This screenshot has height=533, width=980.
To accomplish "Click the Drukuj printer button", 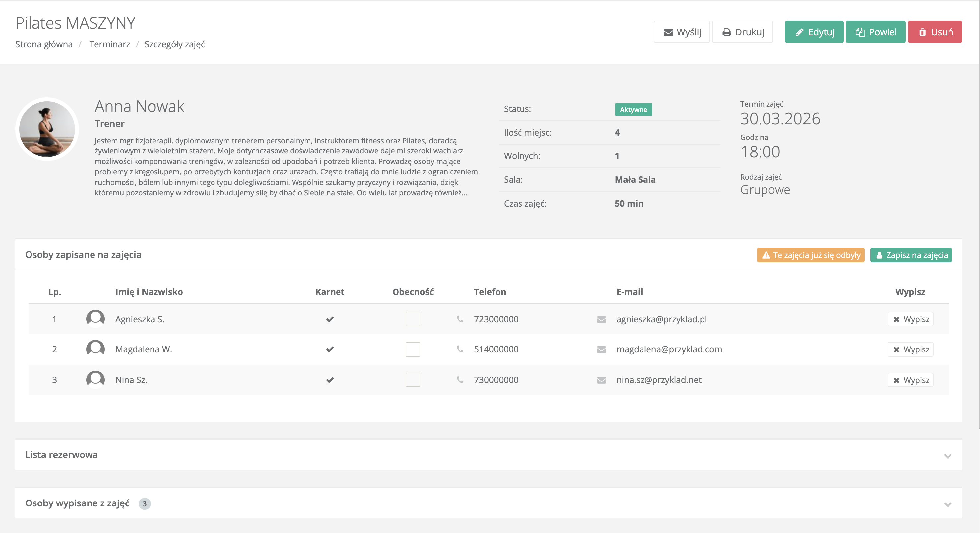I will tap(742, 32).
